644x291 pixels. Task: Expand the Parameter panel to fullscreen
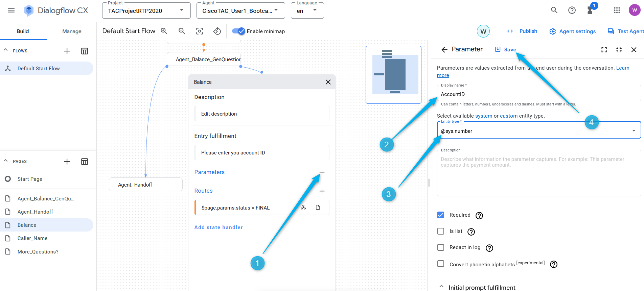[x=604, y=50]
